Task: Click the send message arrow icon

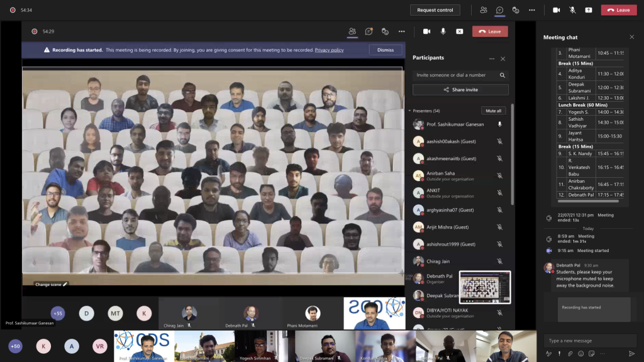Action: (x=632, y=354)
